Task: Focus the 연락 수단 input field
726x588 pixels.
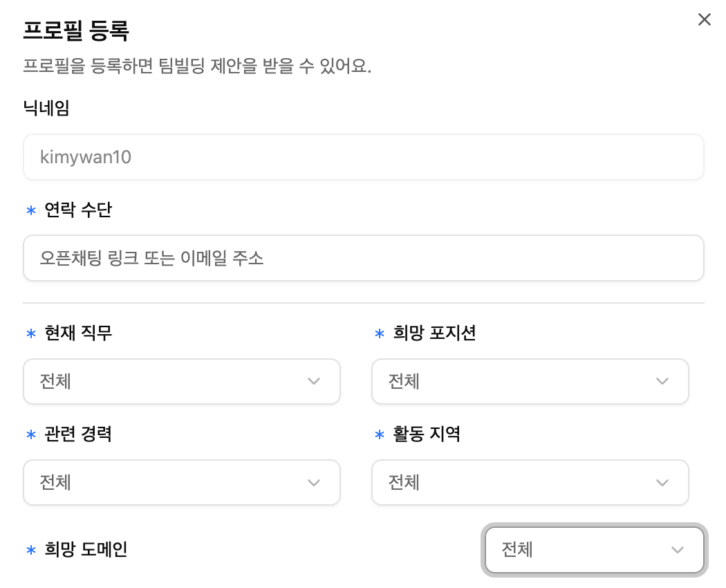Action: tap(363, 259)
